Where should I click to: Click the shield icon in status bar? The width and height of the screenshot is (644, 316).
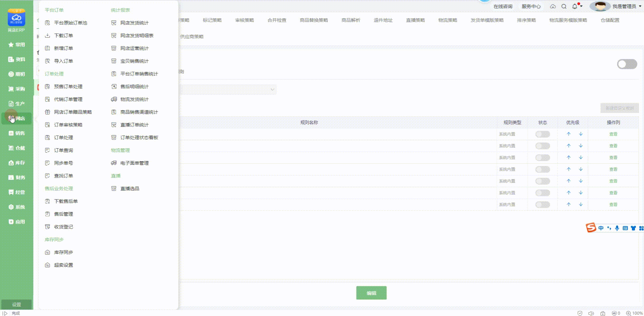(580, 313)
